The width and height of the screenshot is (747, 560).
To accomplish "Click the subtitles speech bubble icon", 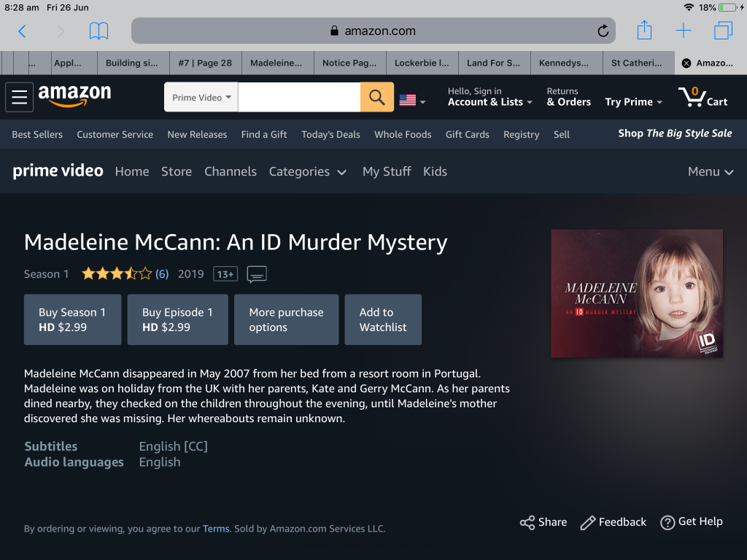I will [x=257, y=274].
